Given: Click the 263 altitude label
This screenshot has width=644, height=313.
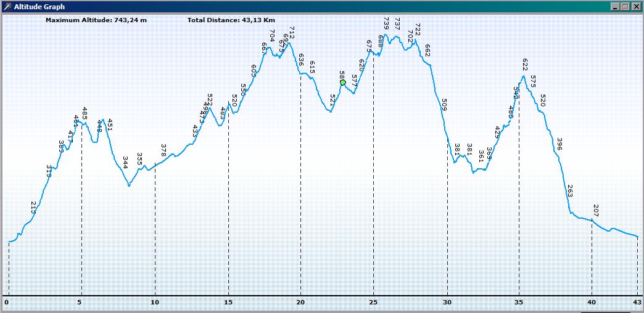Looking at the screenshot, I should [569, 191].
